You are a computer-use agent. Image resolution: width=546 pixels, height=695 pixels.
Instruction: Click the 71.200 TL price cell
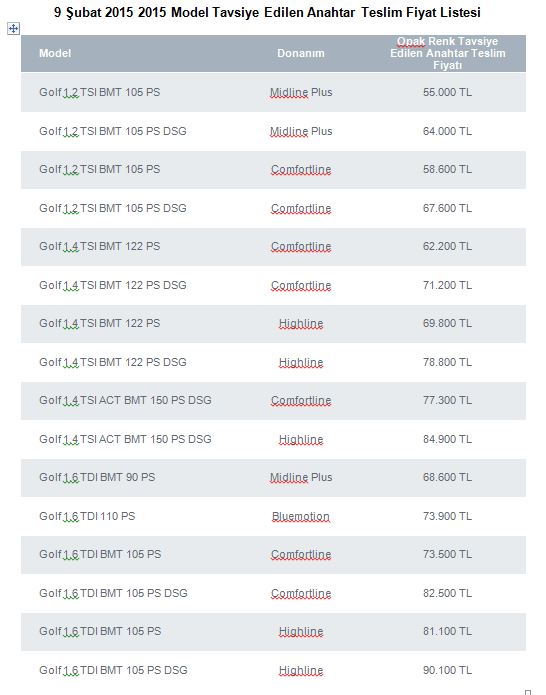tap(447, 285)
